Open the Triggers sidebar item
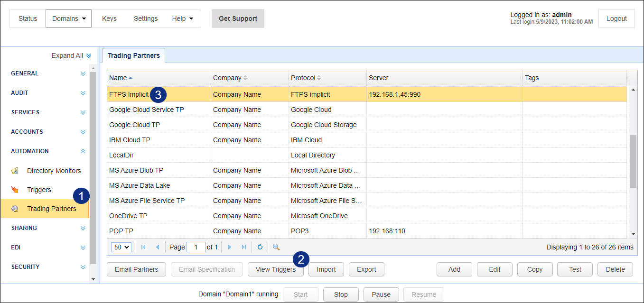 [39, 190]
